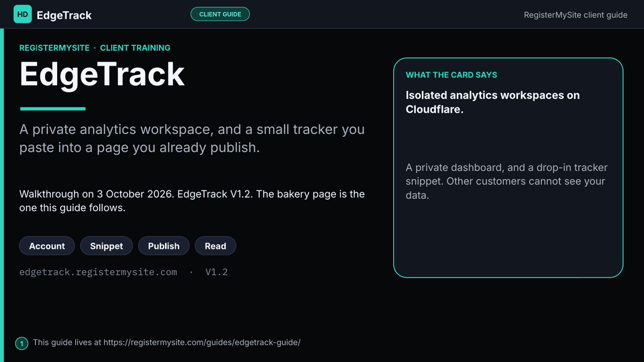
Task: Select the Read pill
Action: (x=215, y=246)
